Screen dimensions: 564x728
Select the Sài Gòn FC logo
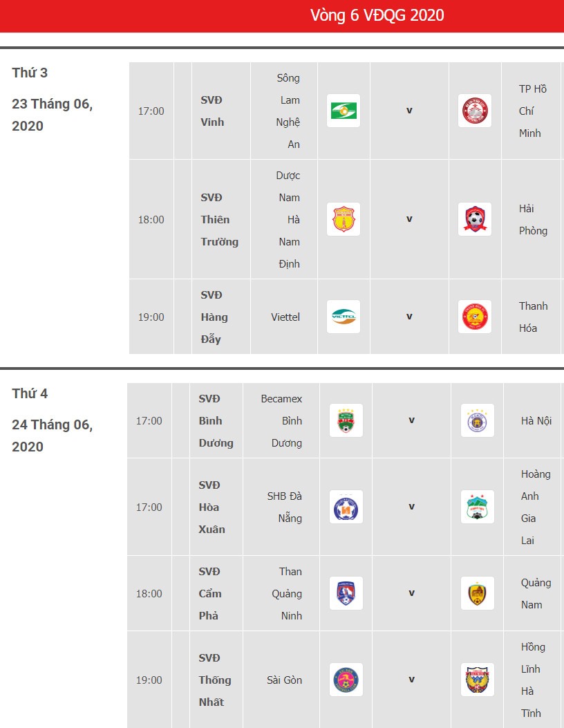click(346, 679)
